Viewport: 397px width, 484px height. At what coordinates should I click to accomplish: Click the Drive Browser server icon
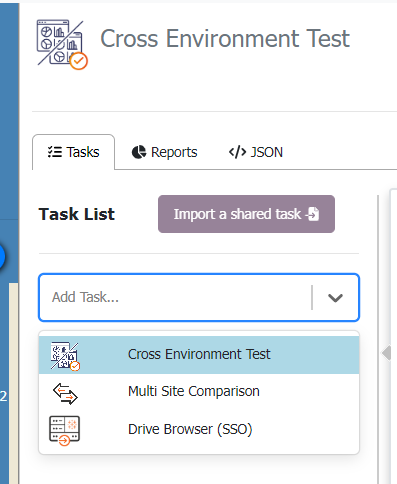tap(64, 430)
